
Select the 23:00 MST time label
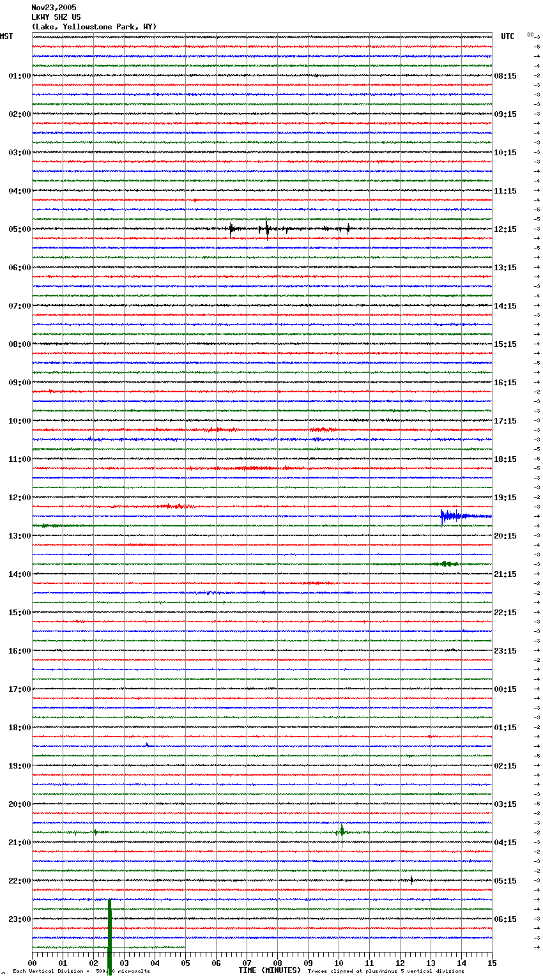19,919
